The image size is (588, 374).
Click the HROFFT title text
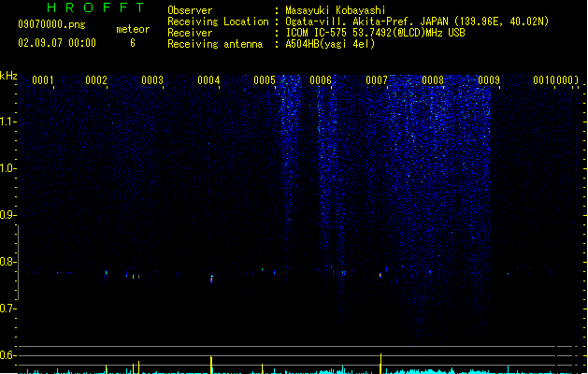(x=95, y=7)
